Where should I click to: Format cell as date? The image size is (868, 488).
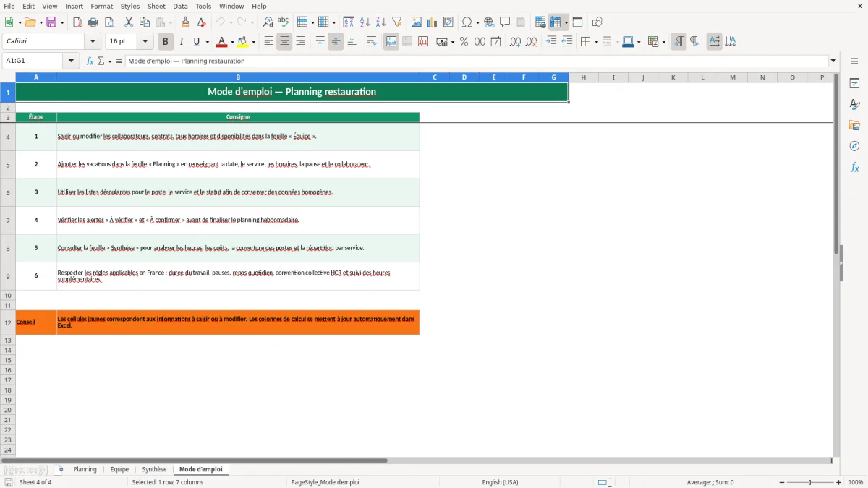tap(495, 42)
